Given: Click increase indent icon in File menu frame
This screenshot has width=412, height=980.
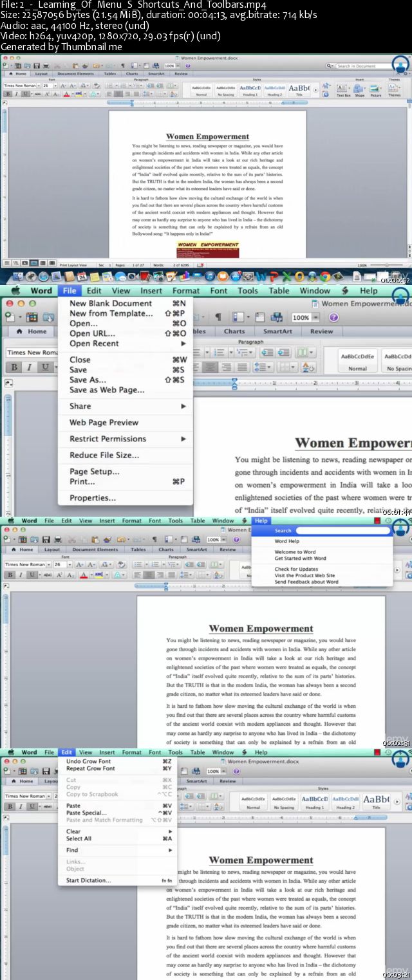Looking at the screenshot, I should point(285,352).
